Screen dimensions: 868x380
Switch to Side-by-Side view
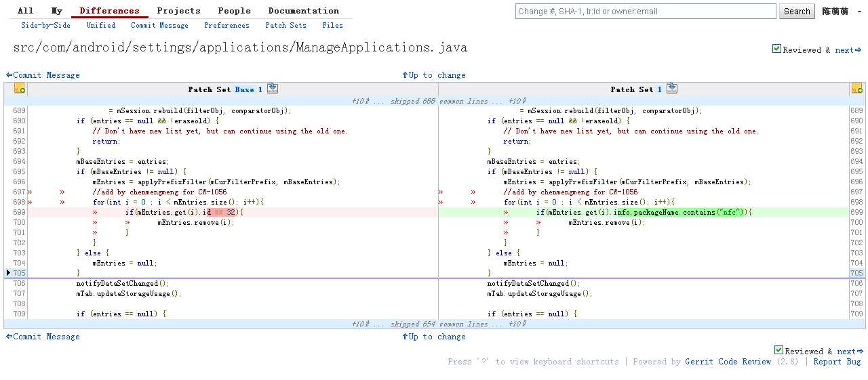tap(45, 26)
